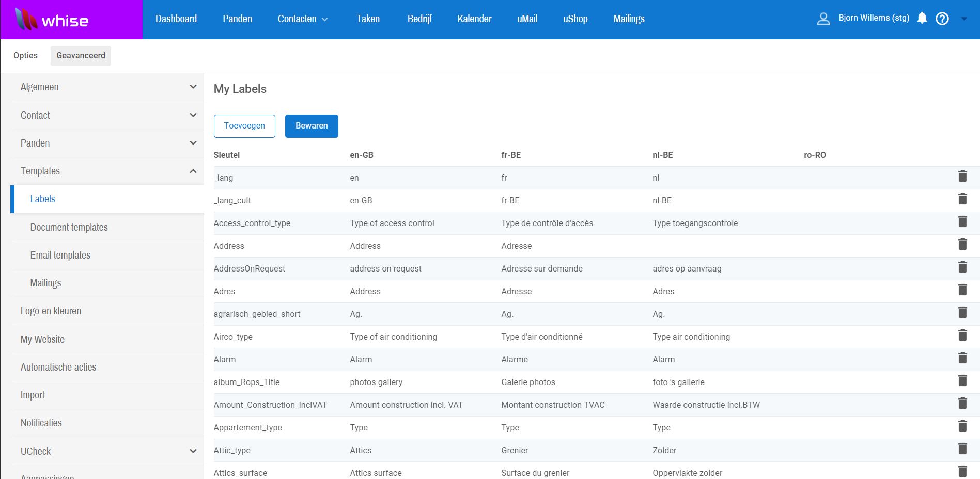
Task: Open the Contacten dropdown menu
Action: coord(303,19)
